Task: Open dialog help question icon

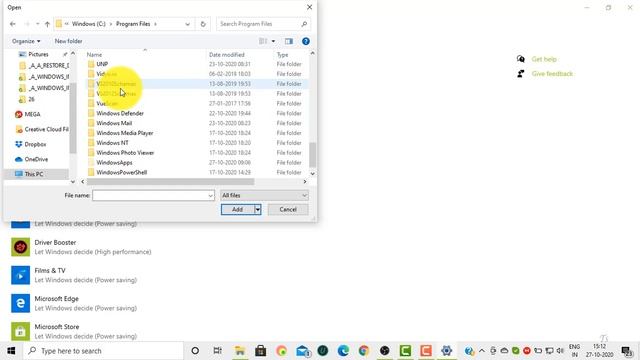Action: pos(306,41)
